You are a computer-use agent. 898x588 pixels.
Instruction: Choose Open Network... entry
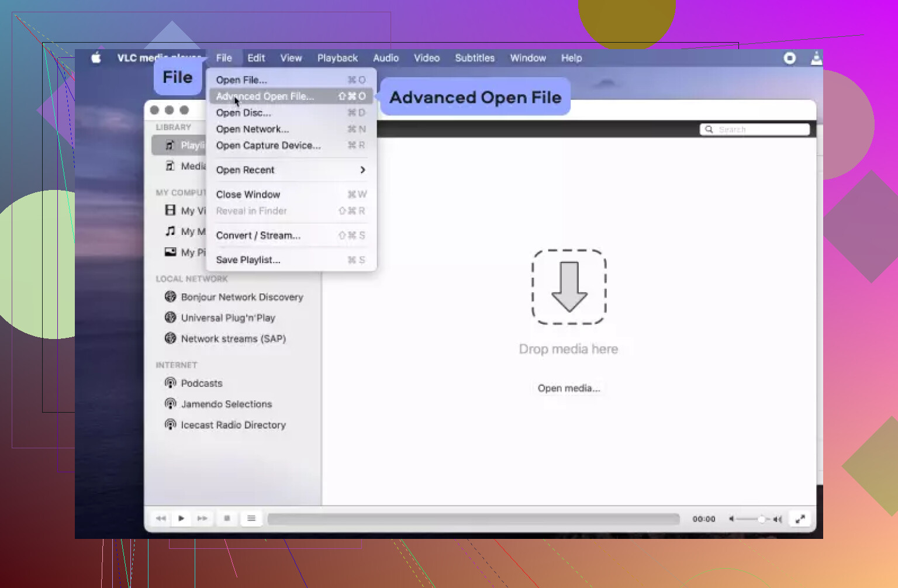click(x=291, y=129)
